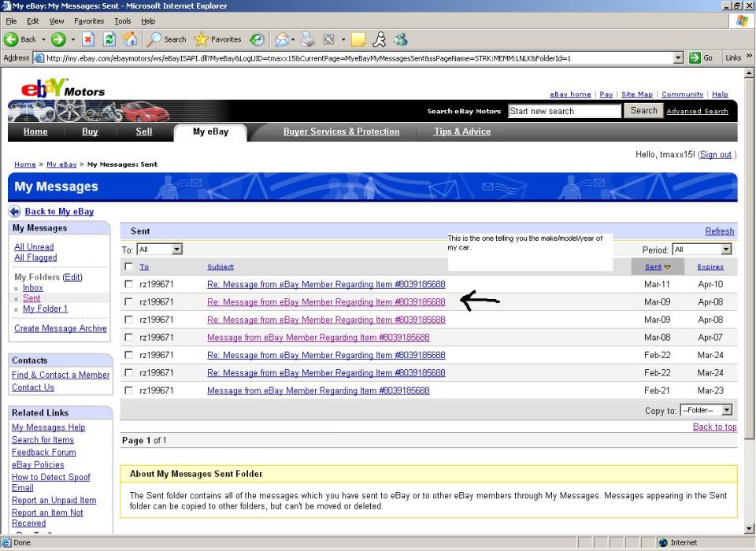Open the Period All dropdown

click(x=702, y=250)
